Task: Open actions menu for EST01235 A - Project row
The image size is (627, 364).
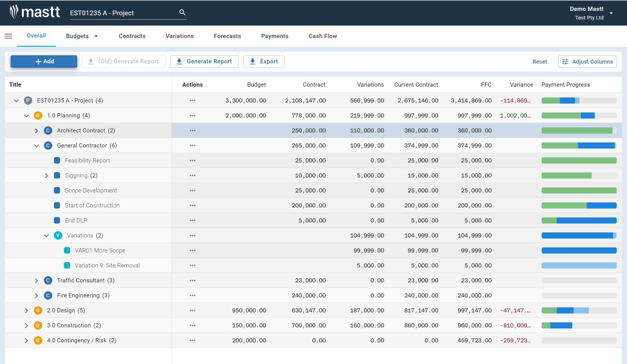Action: tap(193, 101)
